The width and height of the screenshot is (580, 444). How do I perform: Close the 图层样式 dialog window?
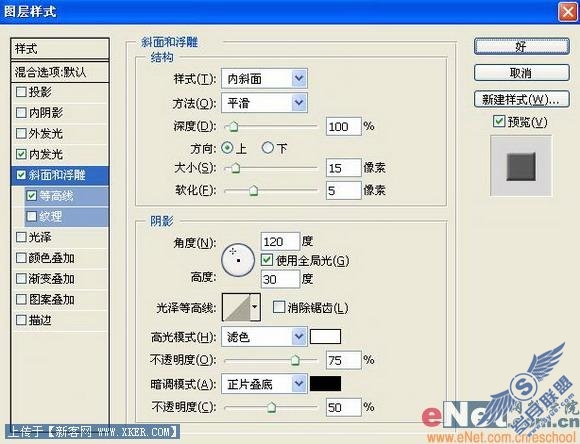[568, 11]
